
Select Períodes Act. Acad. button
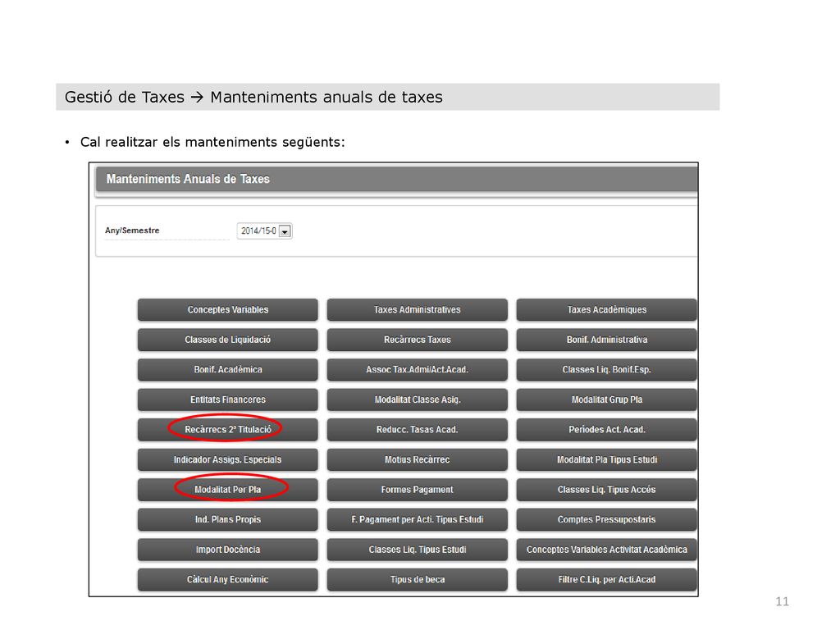[x=606, y=430]
